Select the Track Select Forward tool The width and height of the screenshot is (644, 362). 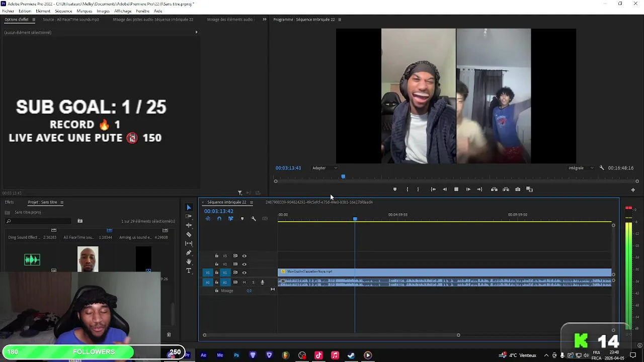click(x=189, y=216)
